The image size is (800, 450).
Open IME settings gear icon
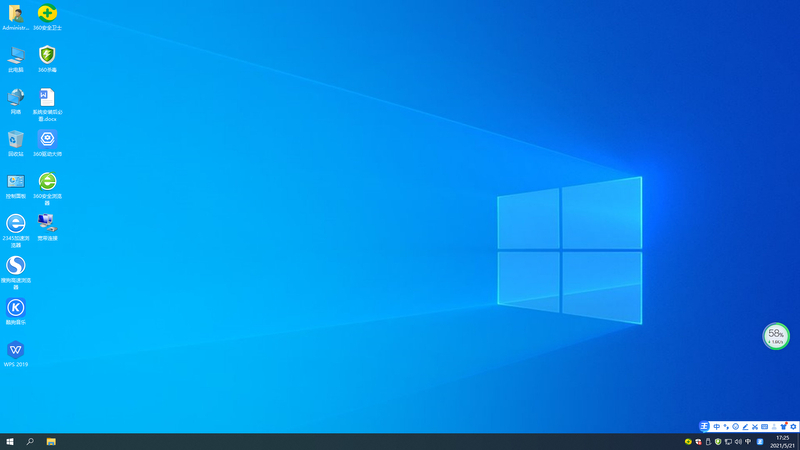[793, 427]
